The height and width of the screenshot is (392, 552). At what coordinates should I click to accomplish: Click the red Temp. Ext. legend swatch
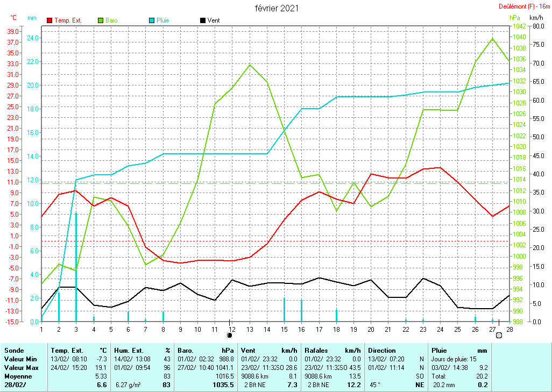click(x=49, y=20)
